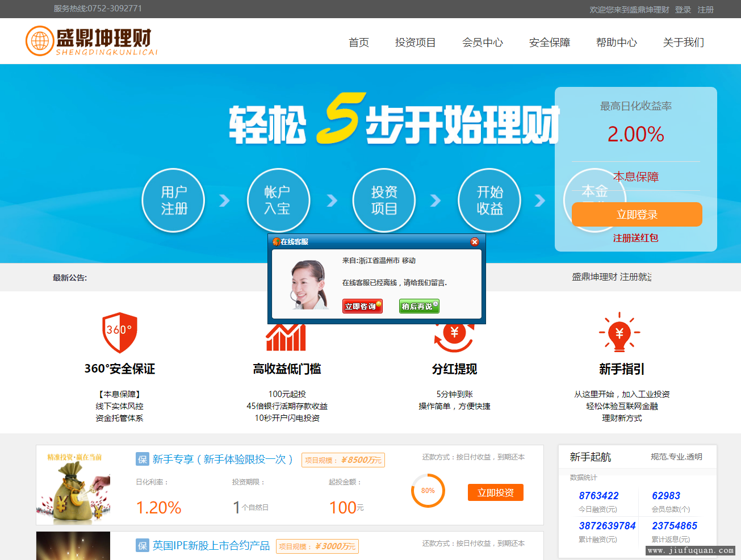Click the 保 badge beside 新手专享
This screenshot has width=741, height=560.
pyautogui.click(x=143, y=459)
